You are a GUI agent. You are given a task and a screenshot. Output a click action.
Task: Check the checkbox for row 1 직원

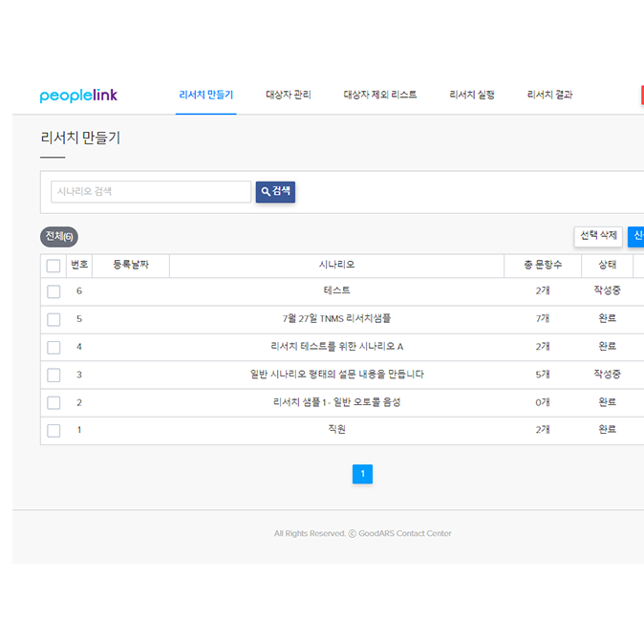pyautogui.click(x=54, y=430)
